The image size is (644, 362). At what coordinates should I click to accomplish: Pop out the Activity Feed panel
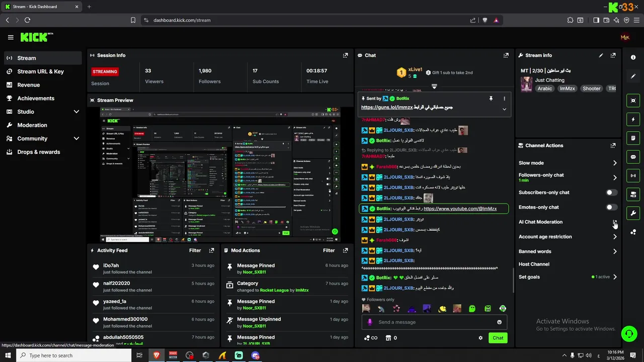tap(211, 250)
